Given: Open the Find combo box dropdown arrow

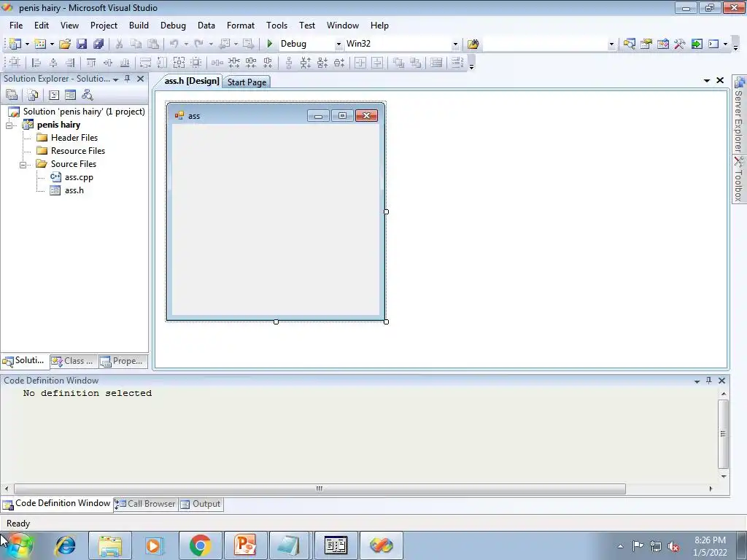Looking at the screenshot, I should click(x=612, y=44).
